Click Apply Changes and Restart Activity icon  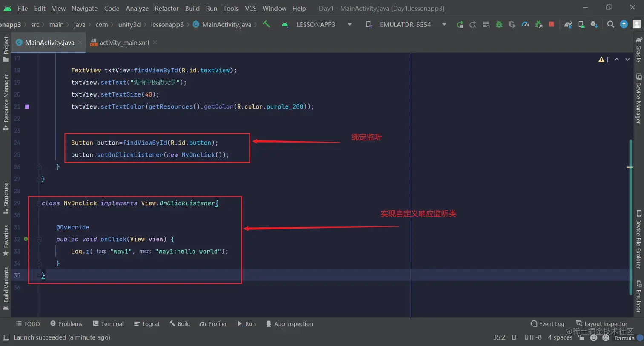(x=473, y=25)
